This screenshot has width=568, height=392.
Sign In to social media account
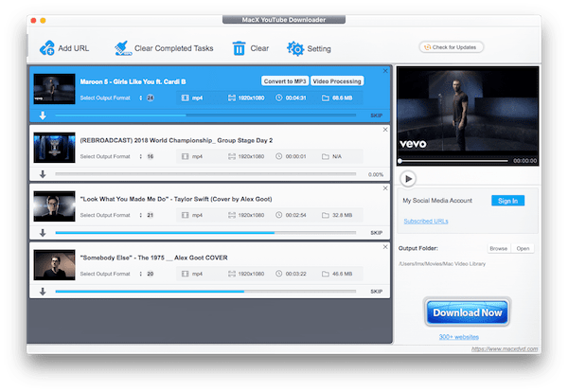(x=507, y=201)
